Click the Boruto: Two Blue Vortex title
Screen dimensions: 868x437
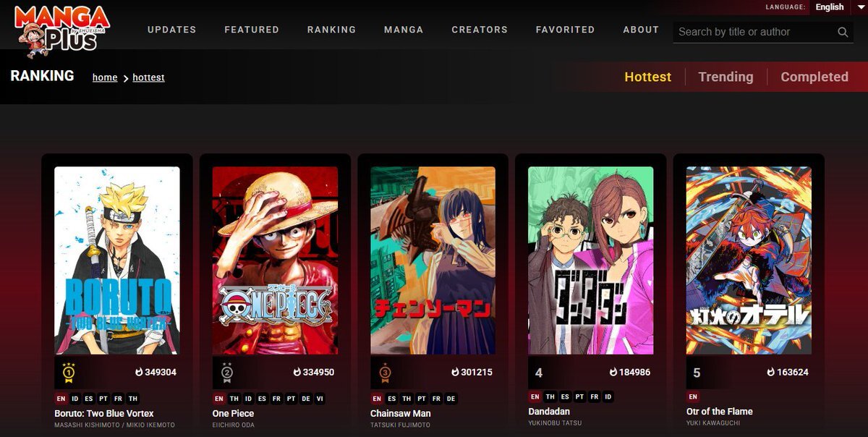coord(104,413)
